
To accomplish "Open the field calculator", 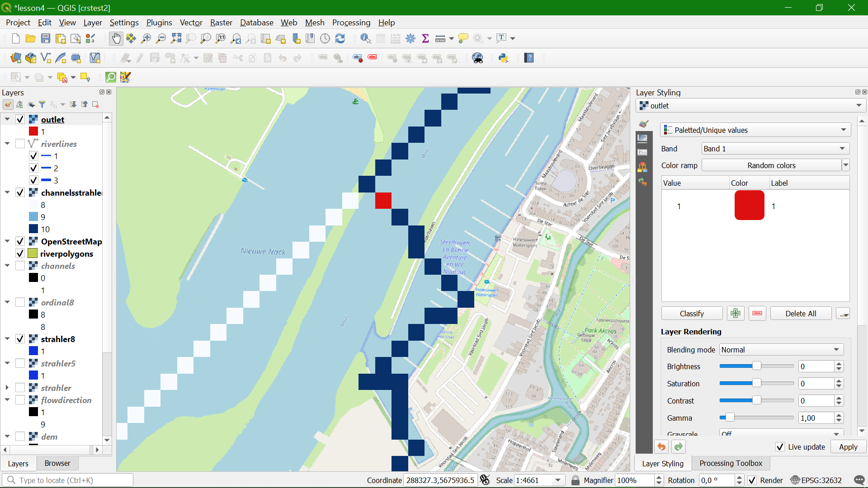I will (x=396, y=38).
